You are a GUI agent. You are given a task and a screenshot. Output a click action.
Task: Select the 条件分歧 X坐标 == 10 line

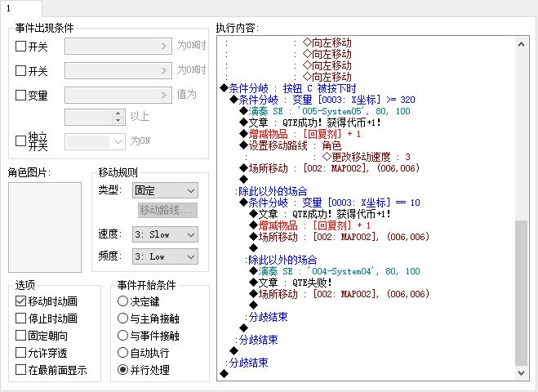pyautogui.click(x=329, y=203)
